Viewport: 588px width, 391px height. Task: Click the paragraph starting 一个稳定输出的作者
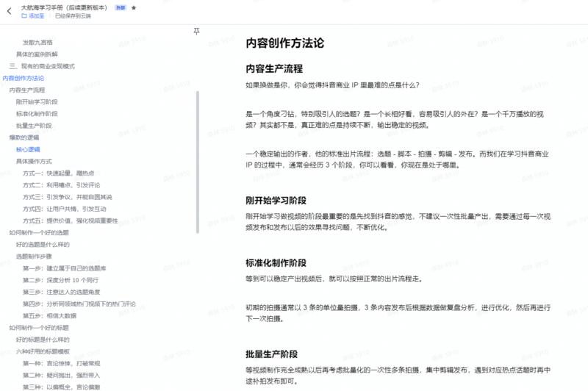point(397,159)
